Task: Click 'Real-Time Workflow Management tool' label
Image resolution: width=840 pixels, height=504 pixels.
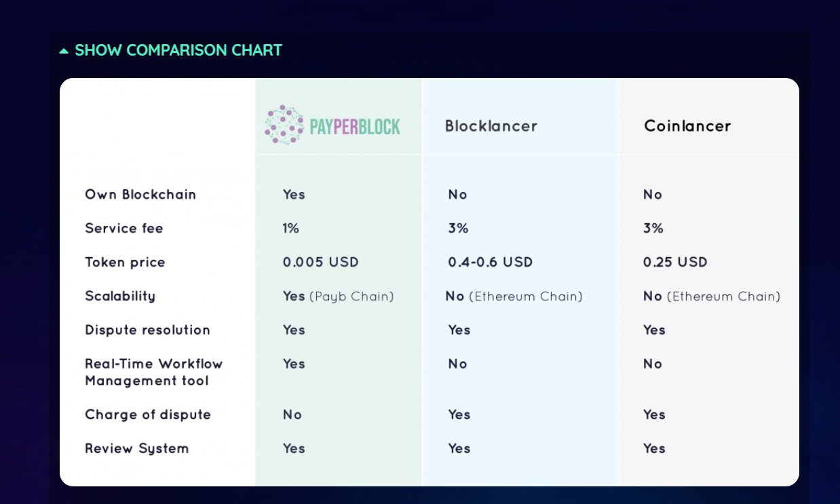Action: [x=153, y=372]
